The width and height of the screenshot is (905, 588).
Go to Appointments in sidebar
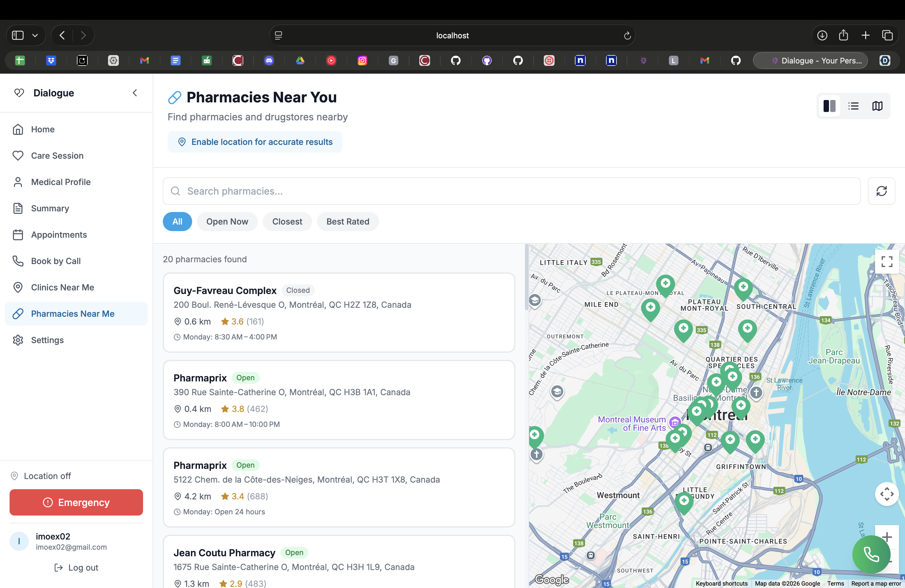click(x=59, y=235)
